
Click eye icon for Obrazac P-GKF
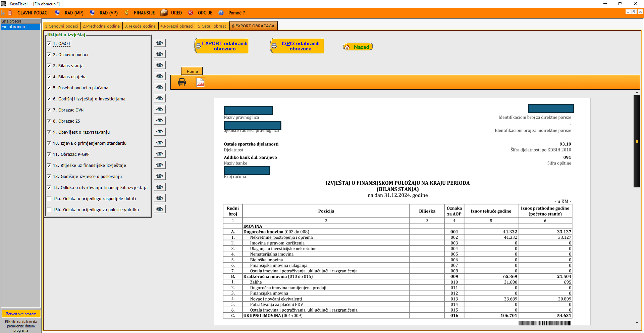[x=160, y=154]
